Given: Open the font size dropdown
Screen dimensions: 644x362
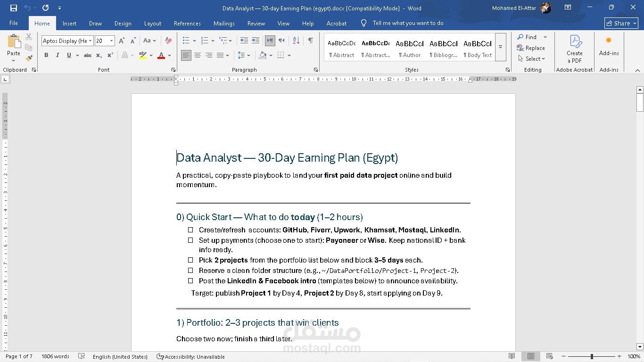Looking at the screenshot, I should [112, 41].
